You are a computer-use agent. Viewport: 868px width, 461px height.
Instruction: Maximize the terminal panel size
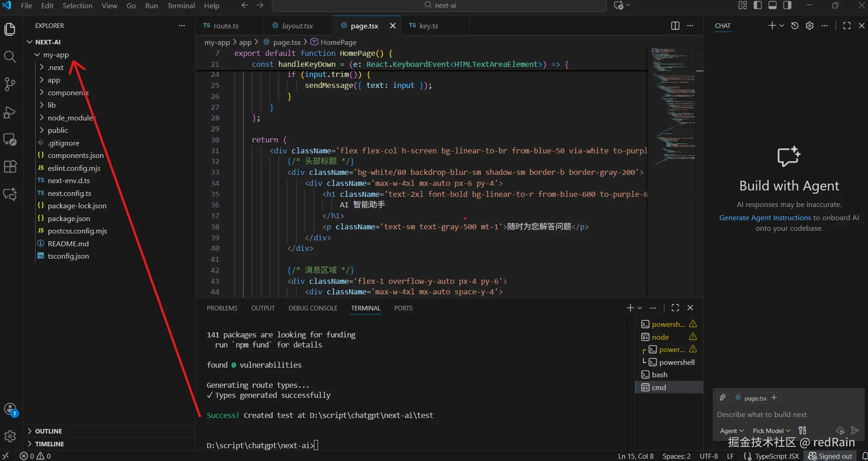tap(675, 308)
